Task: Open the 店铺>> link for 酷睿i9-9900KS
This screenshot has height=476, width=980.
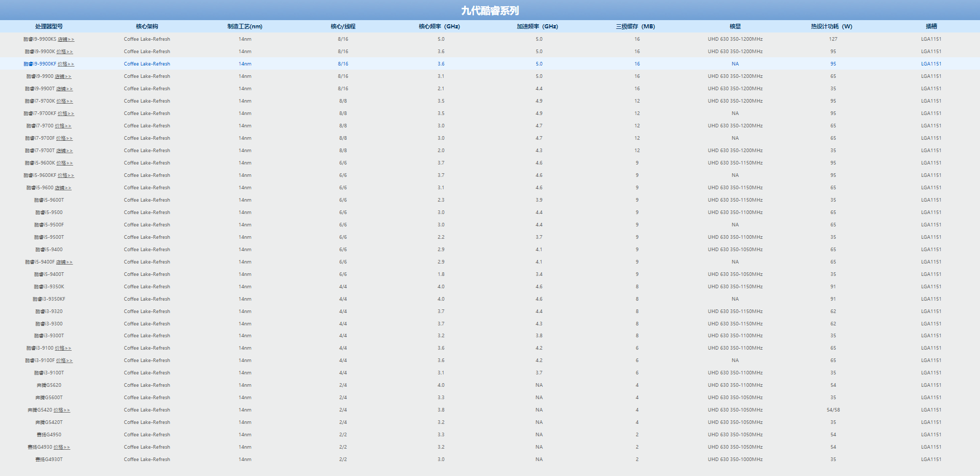Action: click(66, 39)
